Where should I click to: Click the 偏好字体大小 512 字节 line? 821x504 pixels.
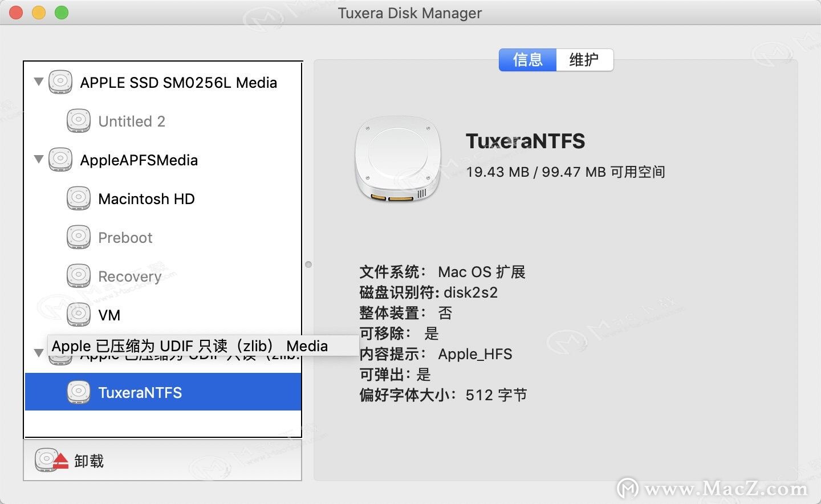point(443,395)
